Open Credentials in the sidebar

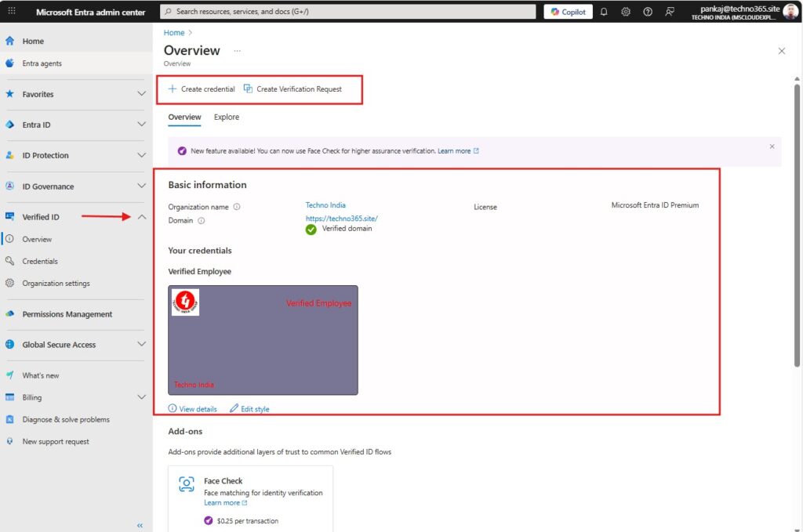tap(40, 262)
